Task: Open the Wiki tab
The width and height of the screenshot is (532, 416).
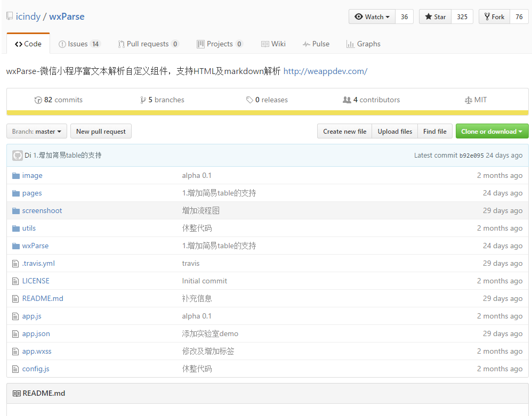Action: coord(273,44)
